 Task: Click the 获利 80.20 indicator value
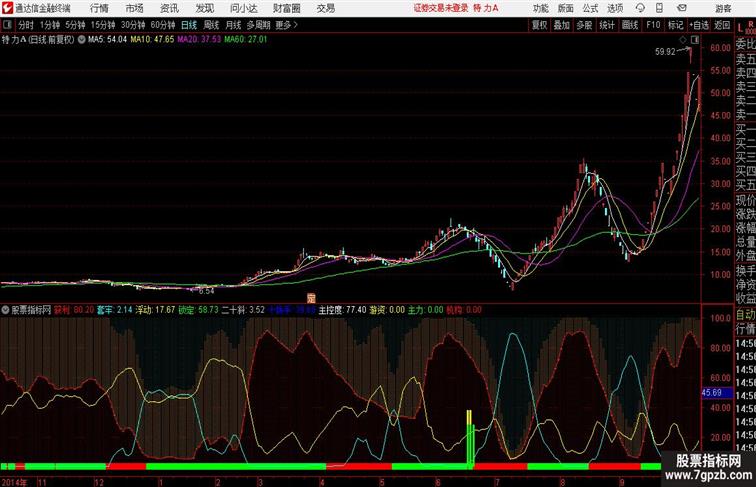pos(74,310)
